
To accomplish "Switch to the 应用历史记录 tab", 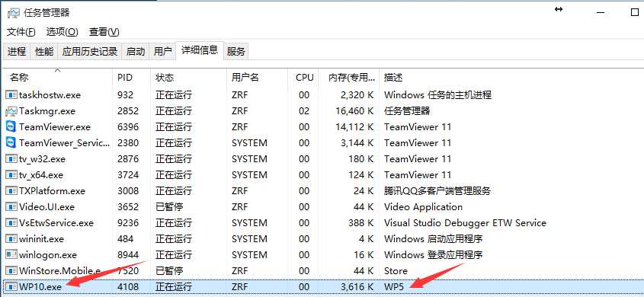I will coord(90,51).
